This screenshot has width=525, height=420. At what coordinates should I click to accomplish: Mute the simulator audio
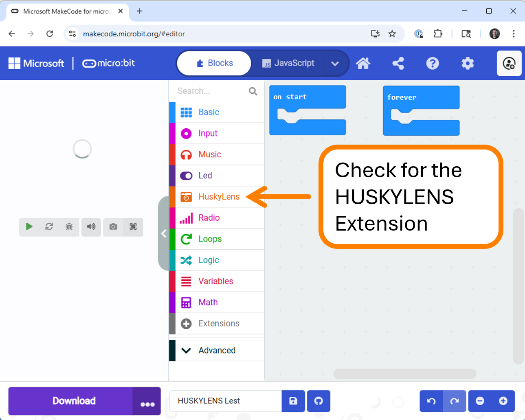coord(91,226)
